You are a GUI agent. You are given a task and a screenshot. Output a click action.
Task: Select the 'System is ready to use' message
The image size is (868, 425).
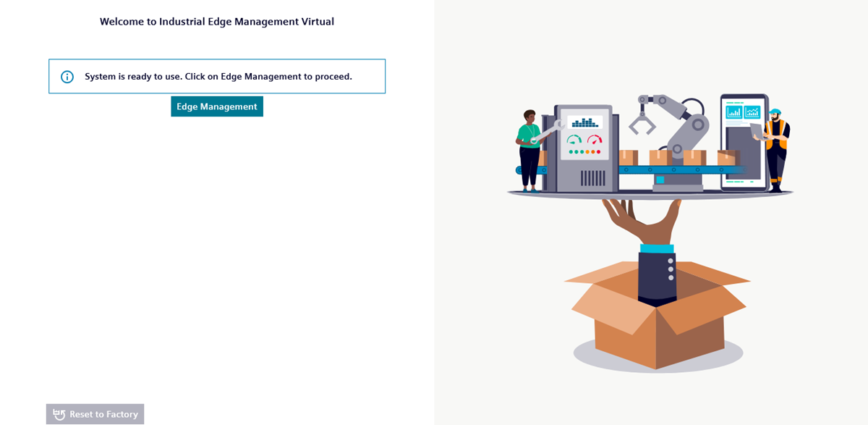click(218, 77)
